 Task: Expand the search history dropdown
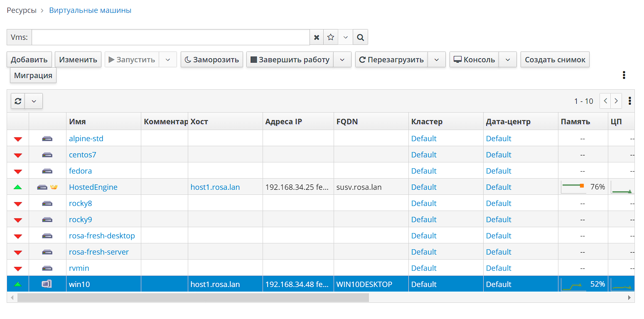click(x=346, y=37)
